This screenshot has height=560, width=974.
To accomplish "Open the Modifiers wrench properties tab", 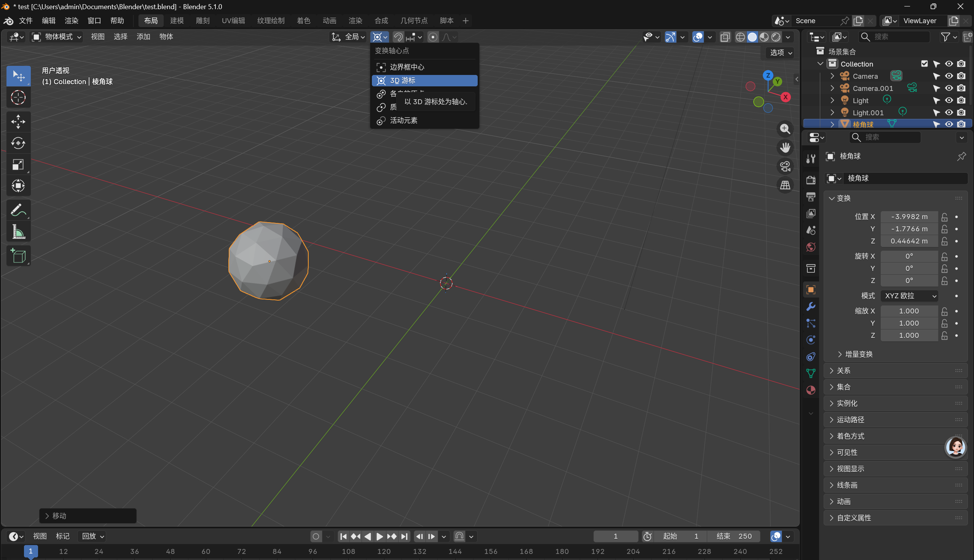I will (811, 307).
